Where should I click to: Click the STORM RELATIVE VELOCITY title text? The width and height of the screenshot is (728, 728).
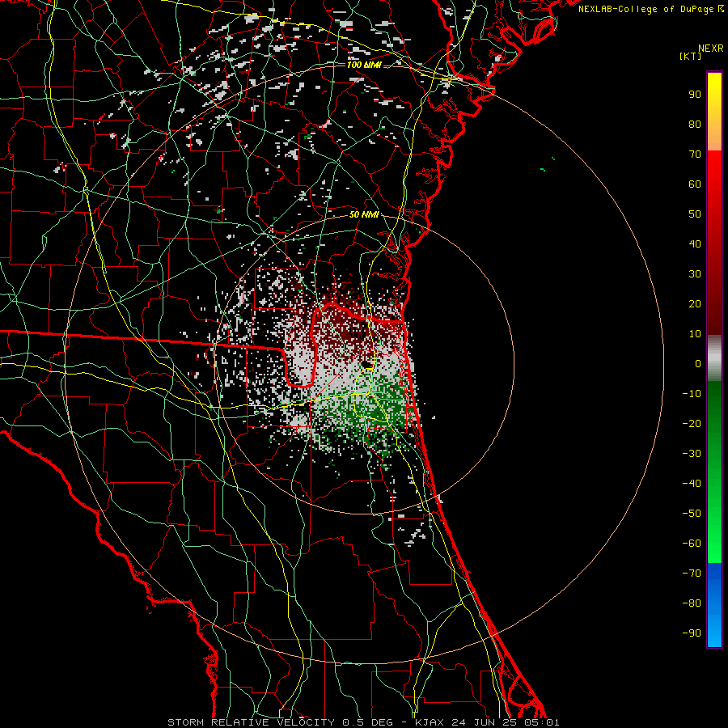click(x=251, y=722)
